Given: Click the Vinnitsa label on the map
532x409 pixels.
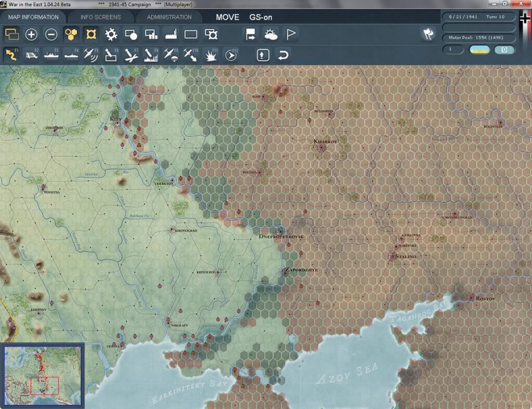Looking at the screenshot, I should click(52, 192).
